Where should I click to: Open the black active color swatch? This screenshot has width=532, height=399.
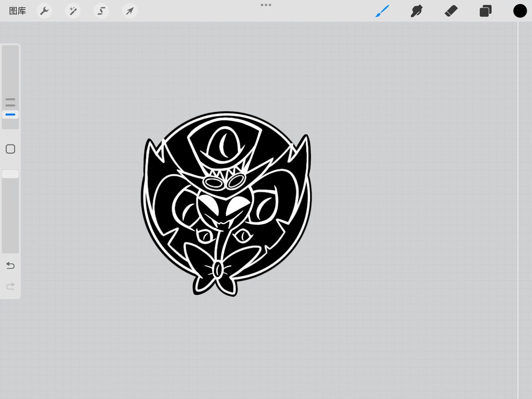[520, 11]
